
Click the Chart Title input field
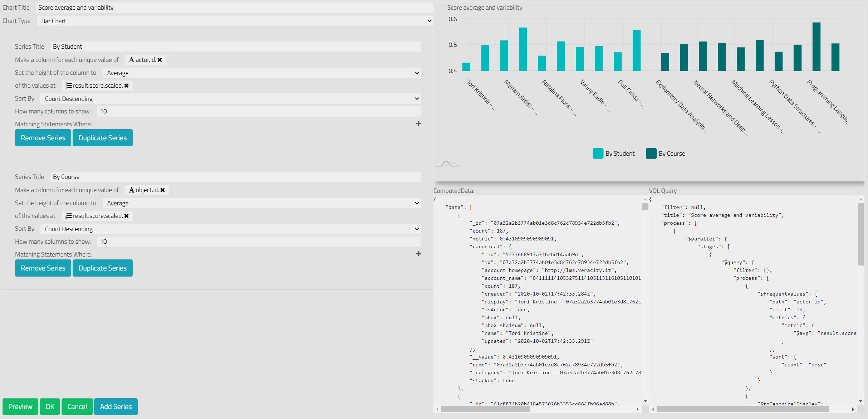pos(235,8)
